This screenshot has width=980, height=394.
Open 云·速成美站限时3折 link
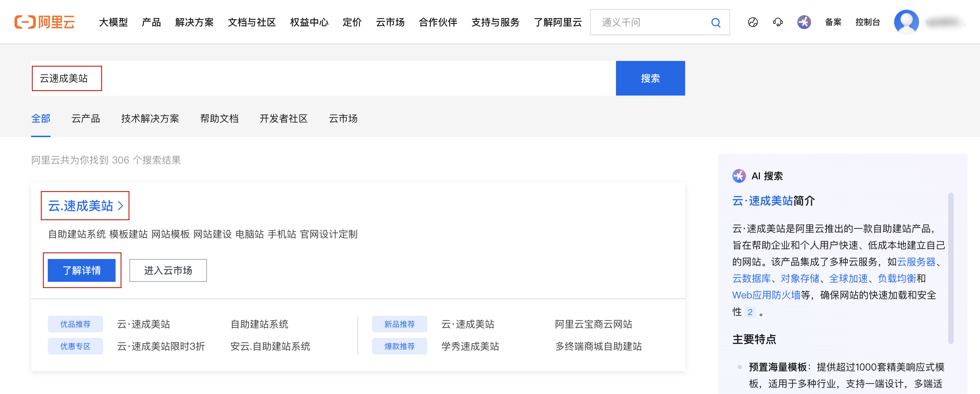[161, 347]
